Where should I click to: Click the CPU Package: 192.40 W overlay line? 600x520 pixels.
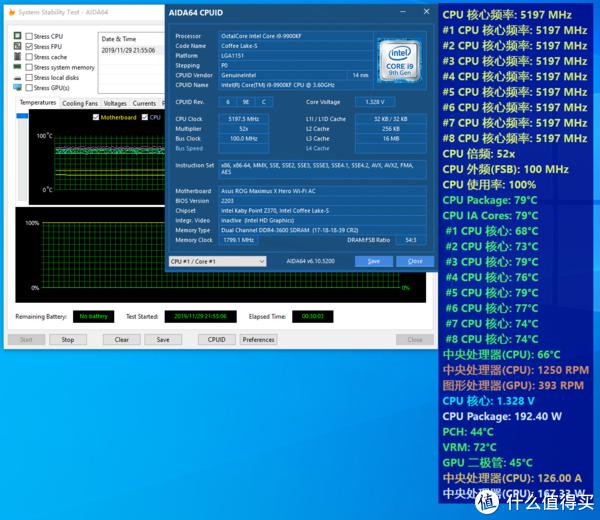click(x=502, y=416)
